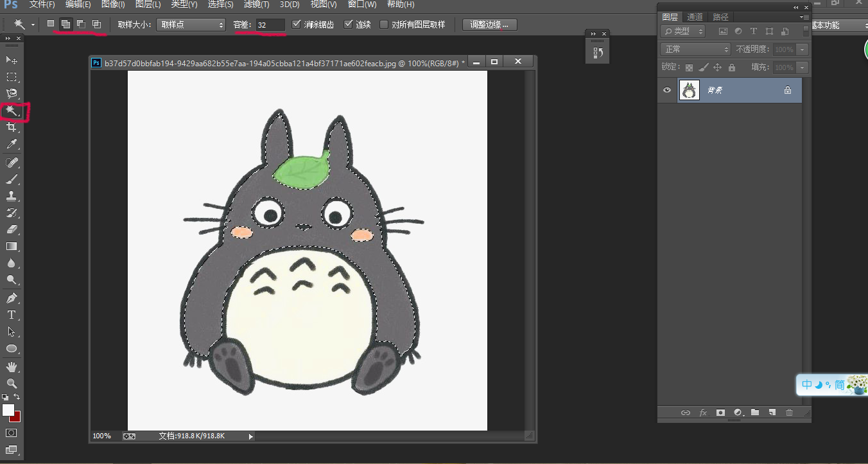868x464 pixels.
Task: Select the Move tool
Action: click(12, 60)
